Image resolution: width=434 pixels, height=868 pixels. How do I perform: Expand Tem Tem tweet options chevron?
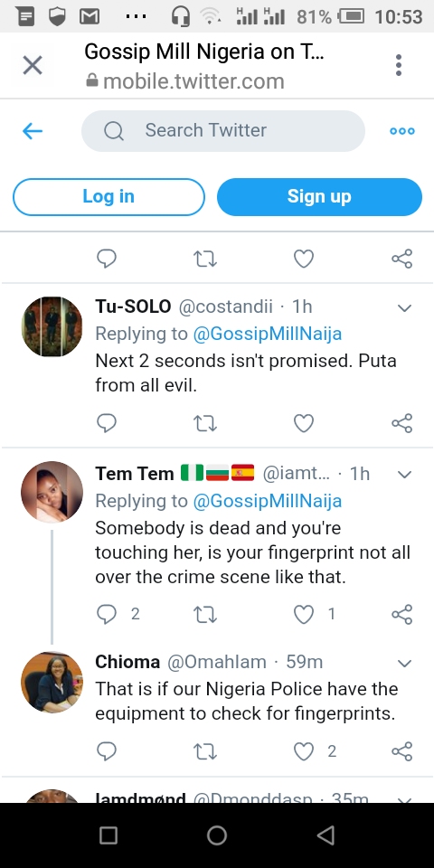pyautogui.click(x=405, y=475)
